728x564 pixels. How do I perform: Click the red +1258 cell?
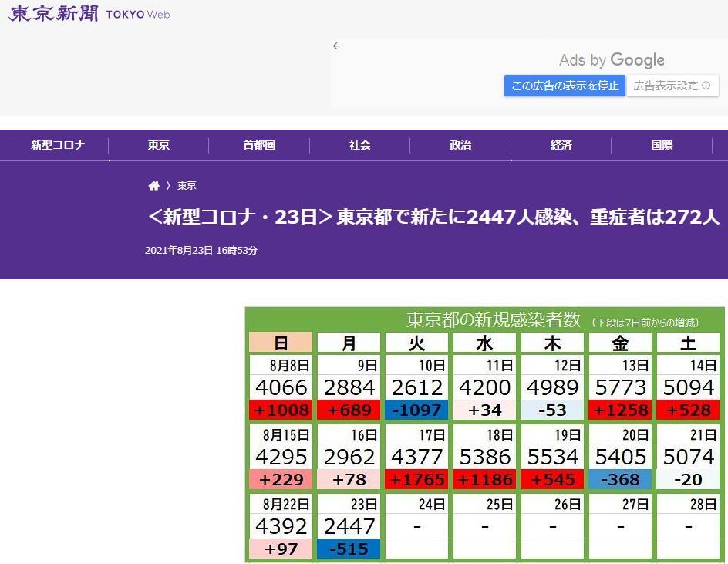pyautogui.click(x=620, y=410)
